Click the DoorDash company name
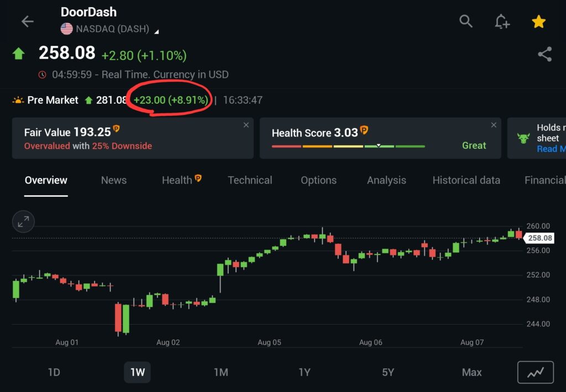 (x=88, y=12)
